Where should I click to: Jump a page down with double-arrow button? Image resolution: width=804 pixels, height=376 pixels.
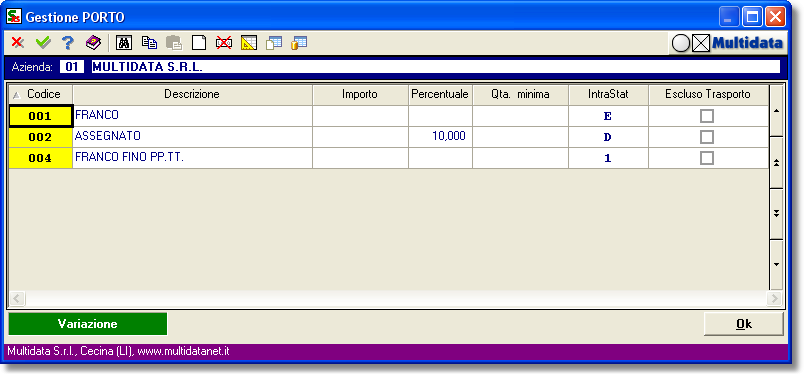776,213
